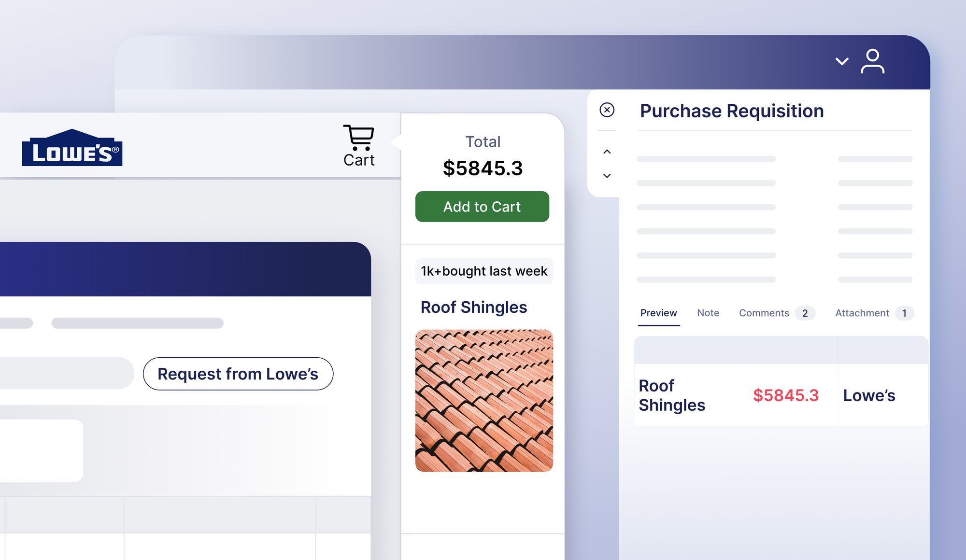Click the Comments count badge
Screen dimensions: 966x560
coord(805,313)
